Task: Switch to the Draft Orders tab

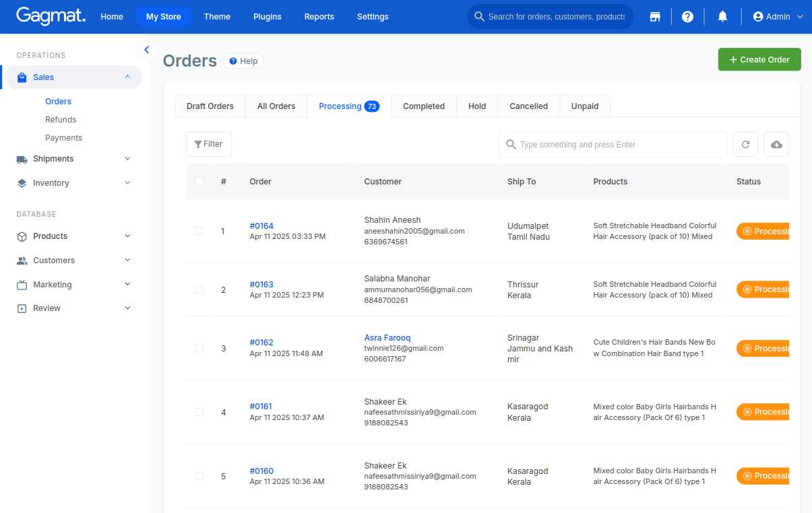Action: coord(210,106)
